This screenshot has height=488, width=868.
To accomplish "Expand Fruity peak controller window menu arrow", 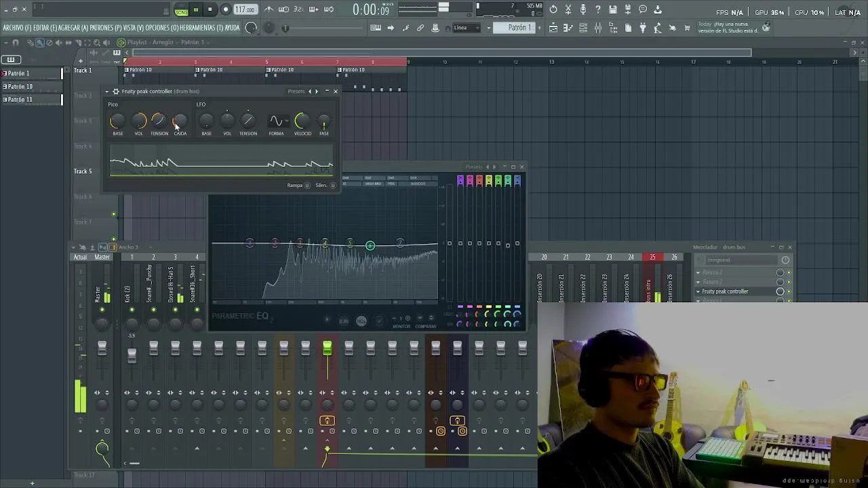I will [107, 91].
